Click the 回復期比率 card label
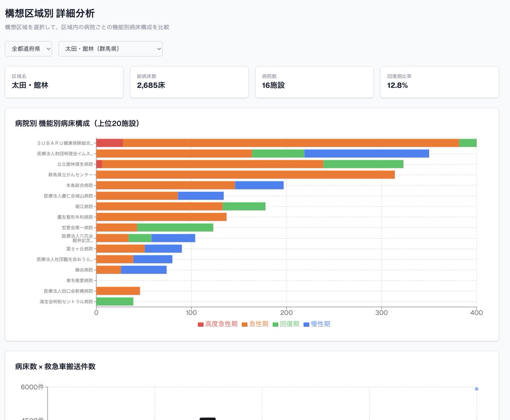 click(399, 76)
